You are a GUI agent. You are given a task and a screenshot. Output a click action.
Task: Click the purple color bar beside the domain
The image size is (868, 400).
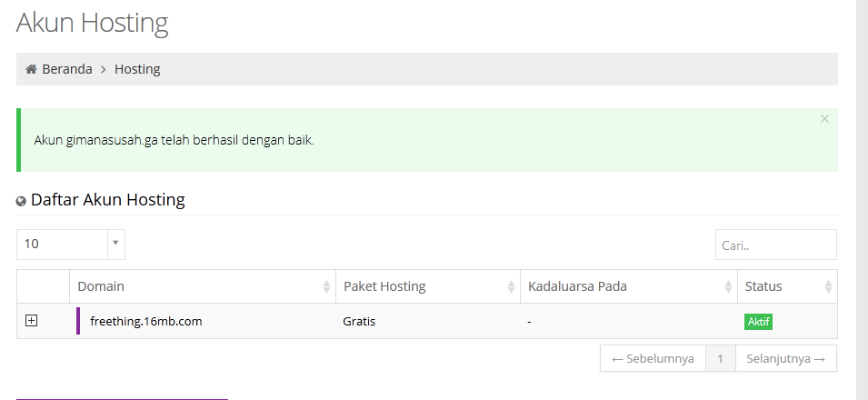tap(78, 321)
